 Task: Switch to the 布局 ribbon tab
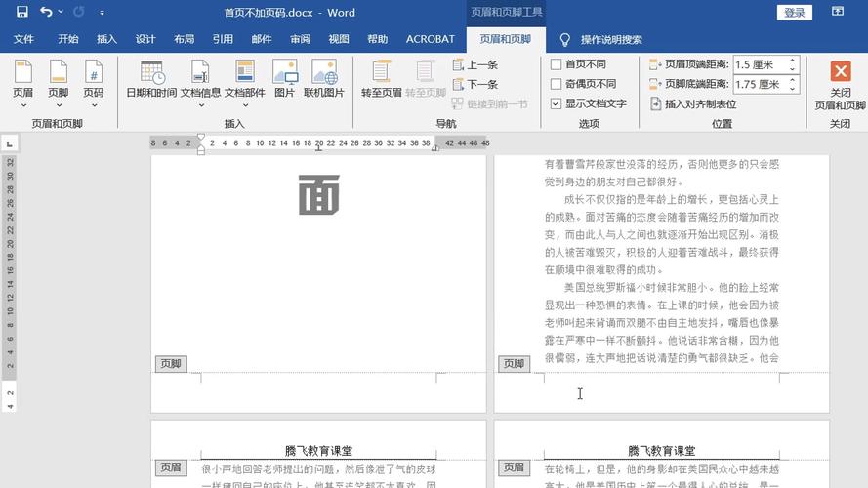(185, 39)
